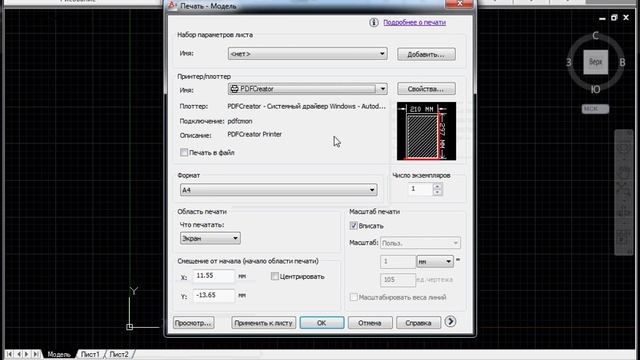Click the Свойства button
This screenshot has height=360, width=640.
[426, 89]
